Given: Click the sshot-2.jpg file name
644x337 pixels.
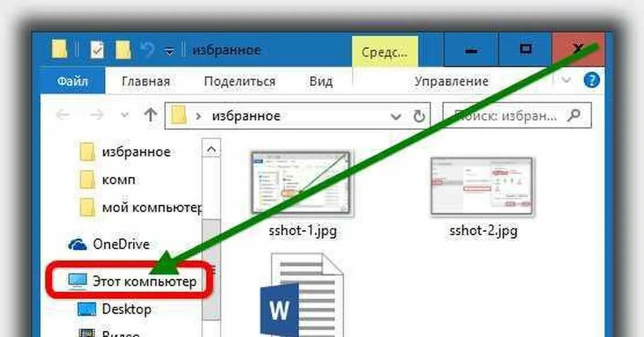Looking at the screenshot, I should point(483,231).
